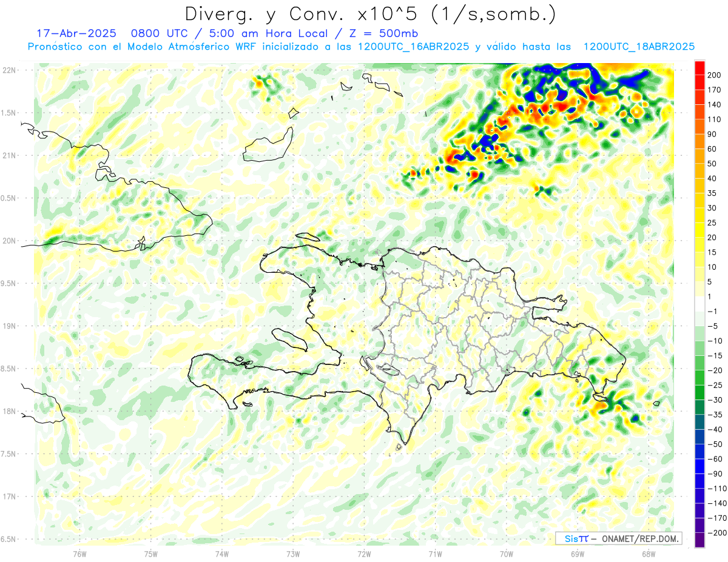
Task: Click the '-60' value on the color scale
Action: click(x=715, y=459)
